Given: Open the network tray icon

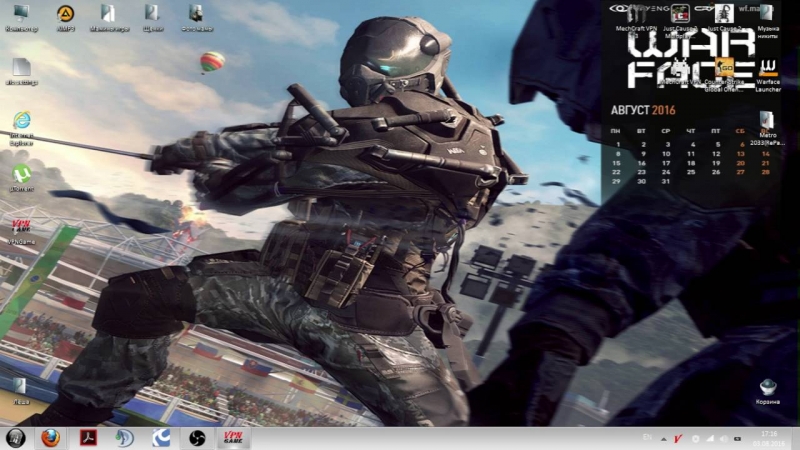Looking at the screenshot, I should [x=710, y=439].
